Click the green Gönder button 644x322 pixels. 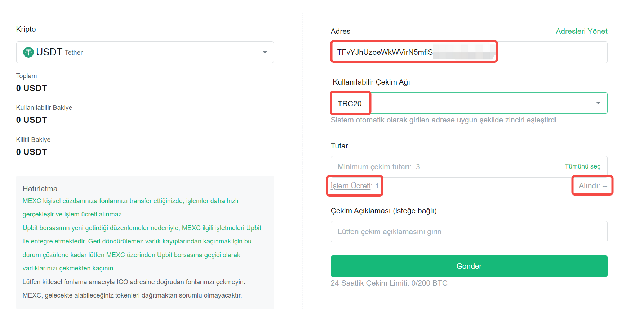tap(469, 266)
